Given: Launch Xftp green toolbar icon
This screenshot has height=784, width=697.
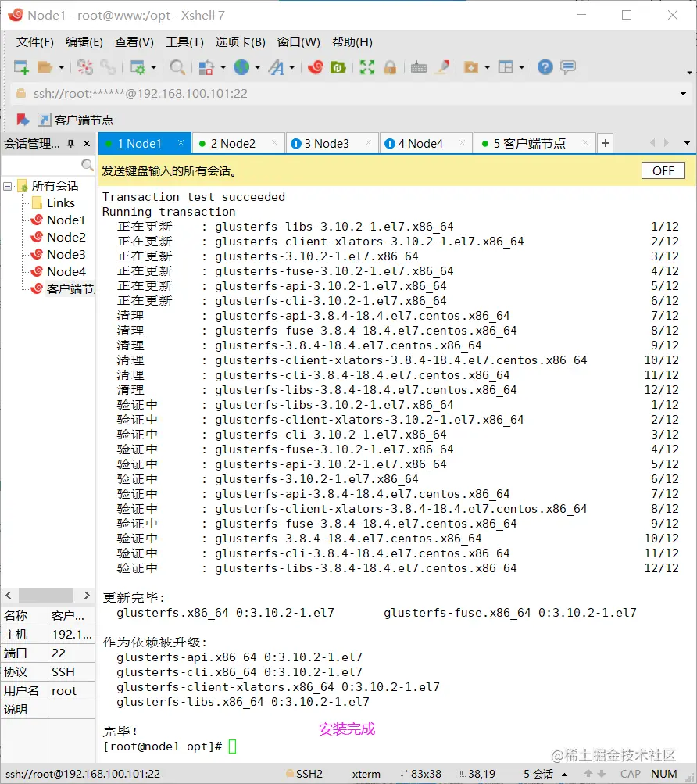Looking at the screenshot, I should 338,67.
